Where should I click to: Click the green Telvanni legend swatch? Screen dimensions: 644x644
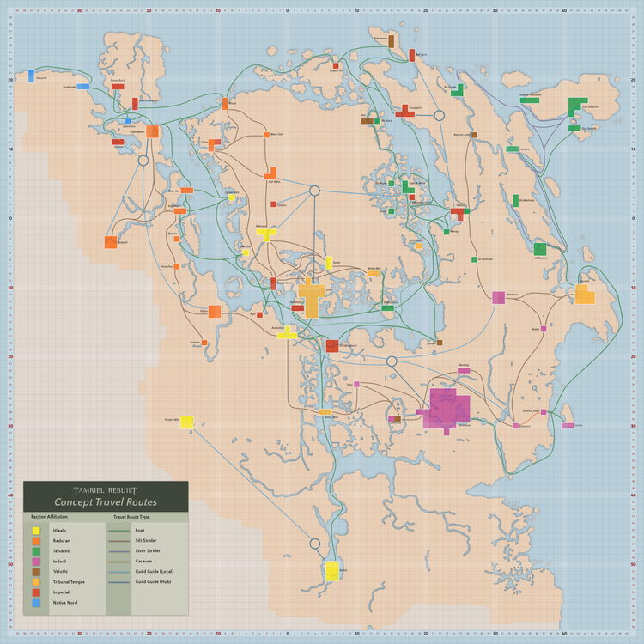[36, 551]
